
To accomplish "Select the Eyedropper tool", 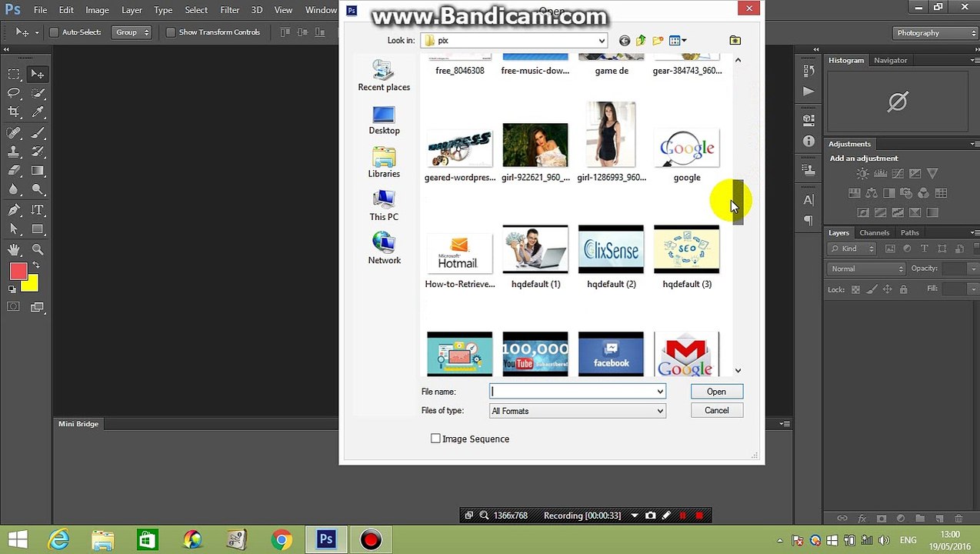I will (38, 112).
